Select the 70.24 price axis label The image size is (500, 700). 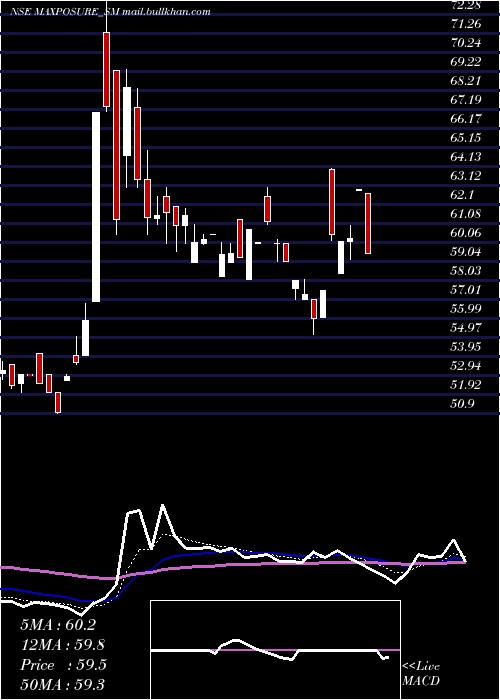pos(466,43)
